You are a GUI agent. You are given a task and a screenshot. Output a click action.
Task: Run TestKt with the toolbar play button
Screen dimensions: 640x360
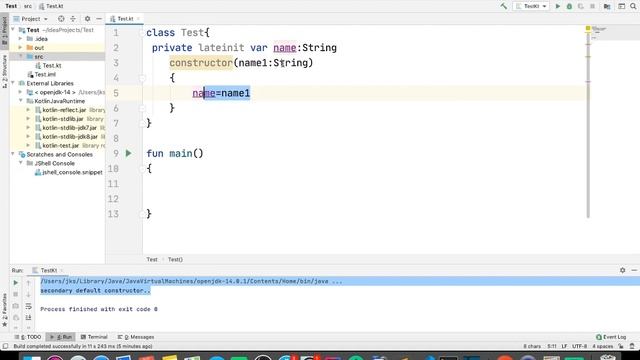tap(558, 6)
